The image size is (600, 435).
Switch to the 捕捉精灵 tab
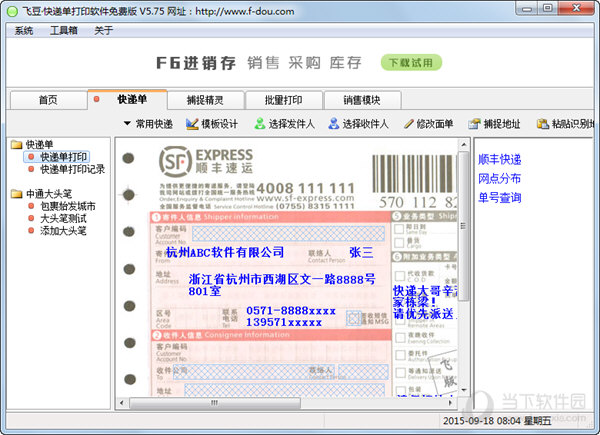[205, 100]
